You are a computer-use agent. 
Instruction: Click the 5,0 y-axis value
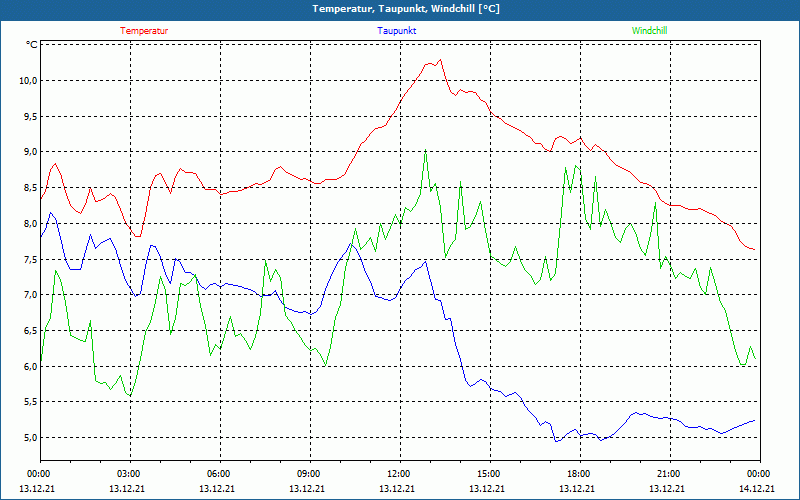click(30, 437)
